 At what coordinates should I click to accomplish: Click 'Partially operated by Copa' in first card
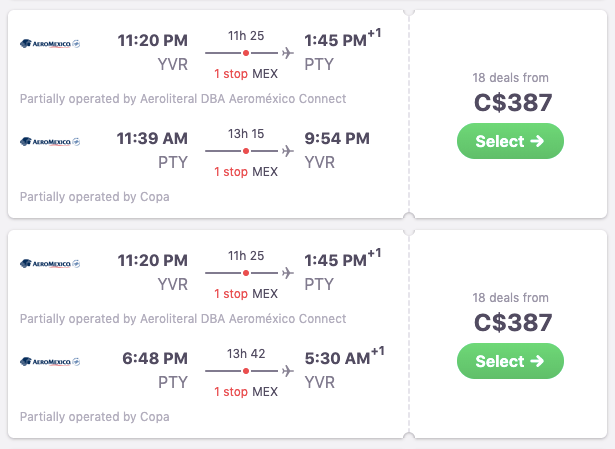tap(95, 197)
